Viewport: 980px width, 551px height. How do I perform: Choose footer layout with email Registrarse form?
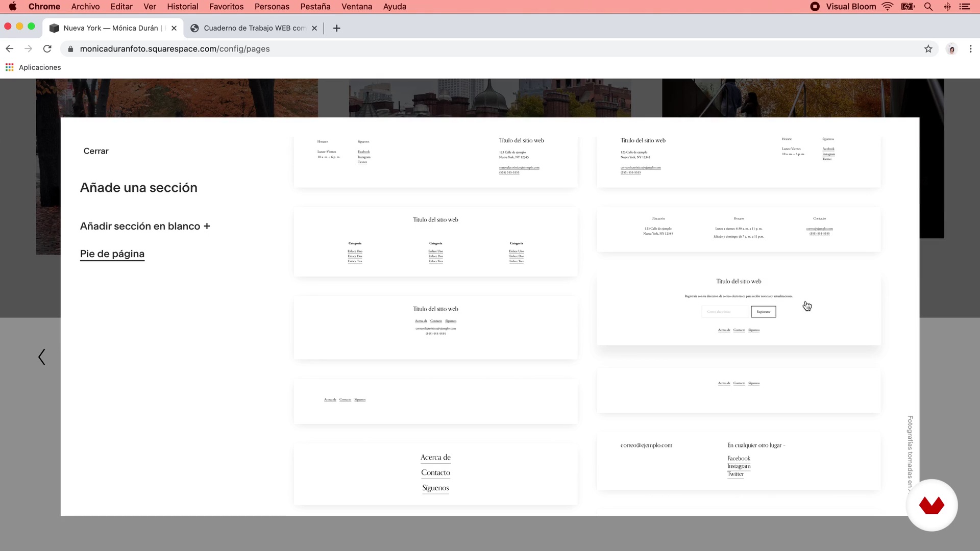[739, 308]
